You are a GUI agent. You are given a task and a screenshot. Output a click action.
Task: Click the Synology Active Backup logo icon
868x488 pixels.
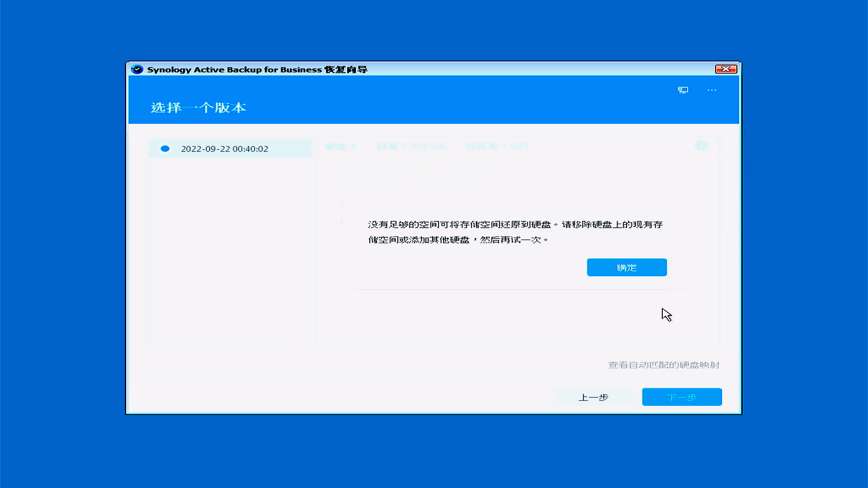click(137, 69)
